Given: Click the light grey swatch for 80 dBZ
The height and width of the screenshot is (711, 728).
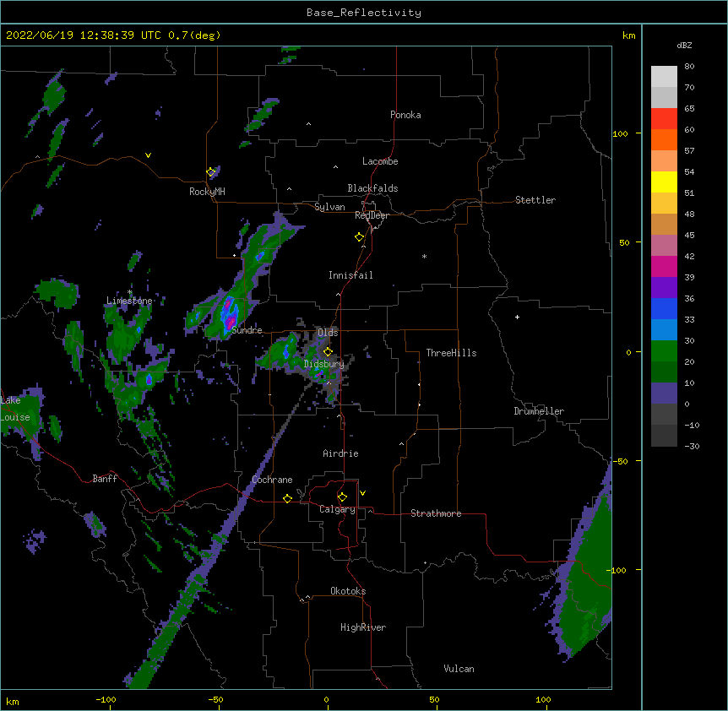Looking at the screenshot, I should [x=664, y=77].
